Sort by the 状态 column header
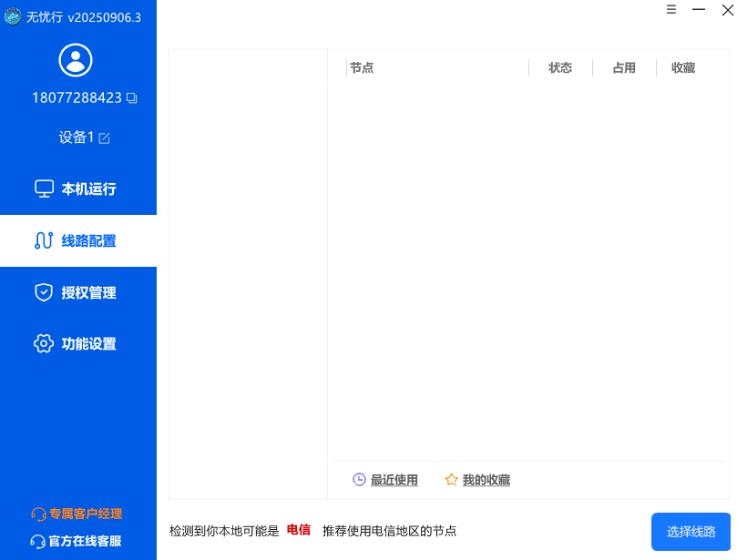 [560, 68]
